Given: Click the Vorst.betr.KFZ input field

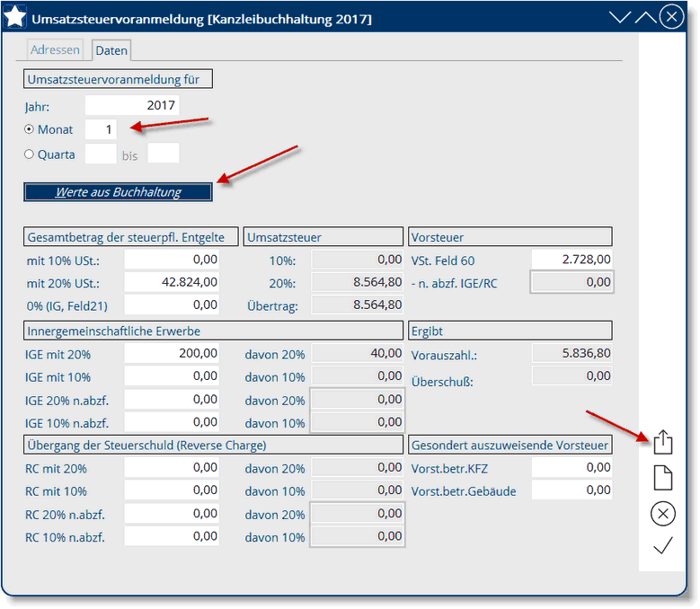Looking at the screenshot, I should (572, 468).
